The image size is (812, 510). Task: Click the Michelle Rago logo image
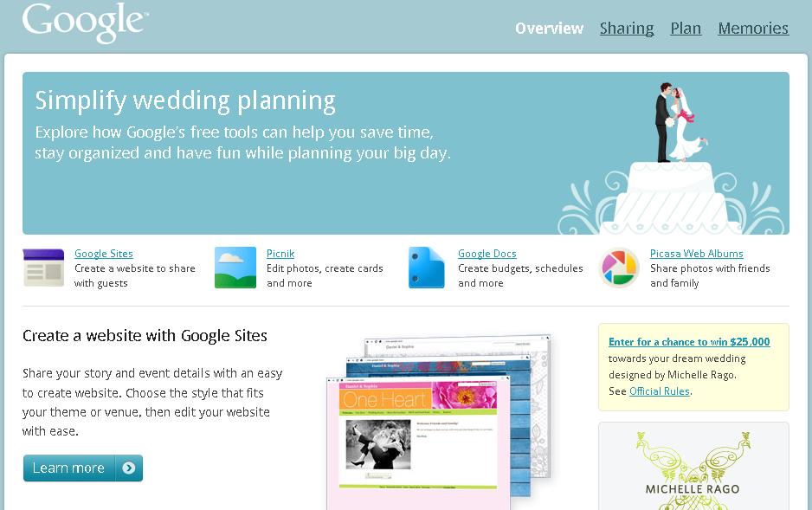pyautogui.click(x=693, y=470)
